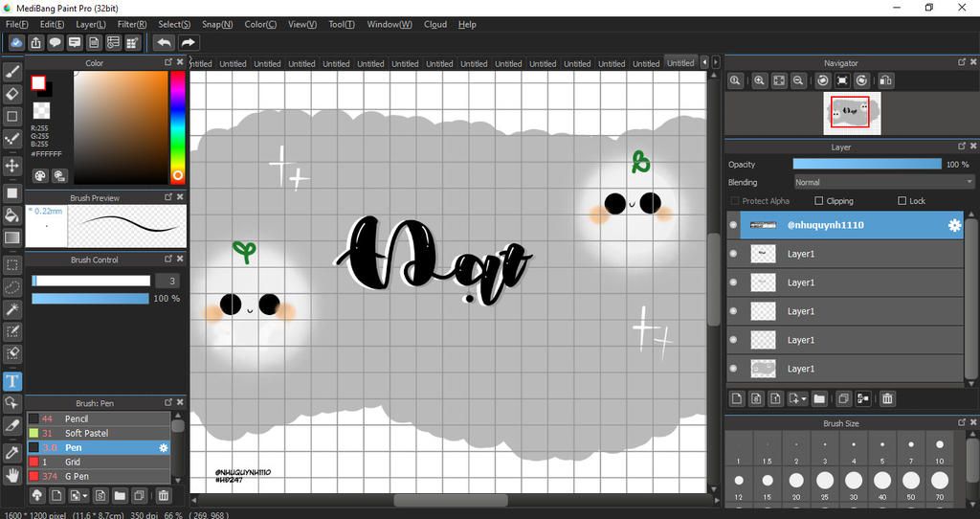Select the Grid brush
This screenshot has width=980, height=519.
click(x=99, y=462)
